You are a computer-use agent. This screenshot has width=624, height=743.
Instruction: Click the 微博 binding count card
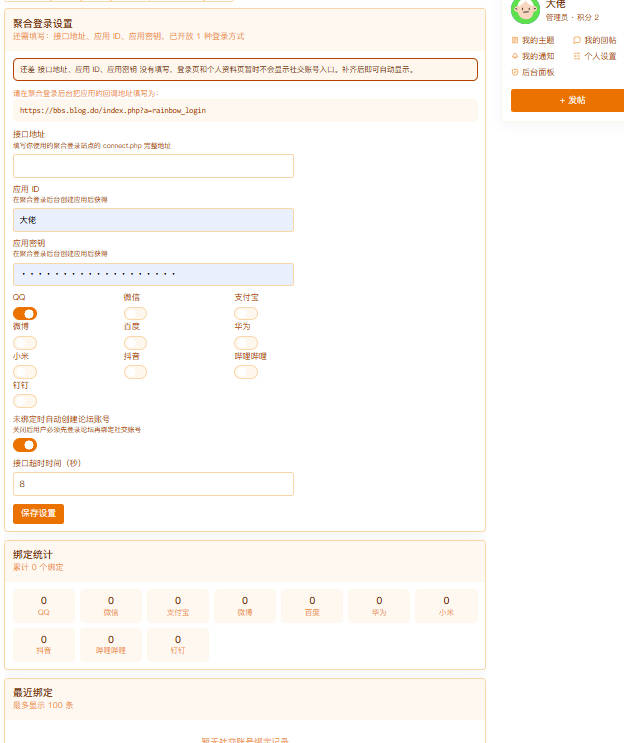245,606
